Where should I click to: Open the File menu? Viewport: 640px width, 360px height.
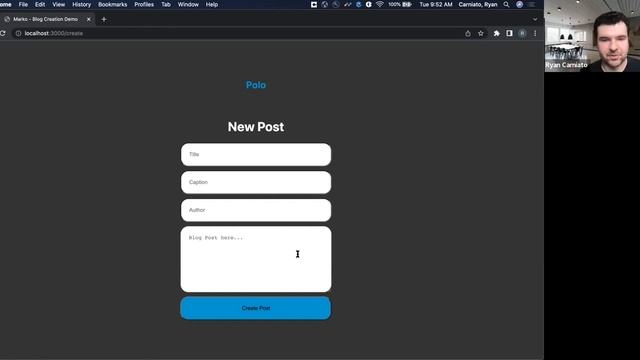coord(23,4)
